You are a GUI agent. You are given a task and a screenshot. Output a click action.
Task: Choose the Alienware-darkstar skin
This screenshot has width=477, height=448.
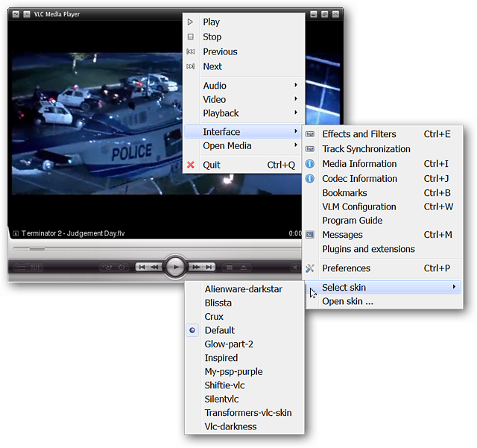pos(243,289)
